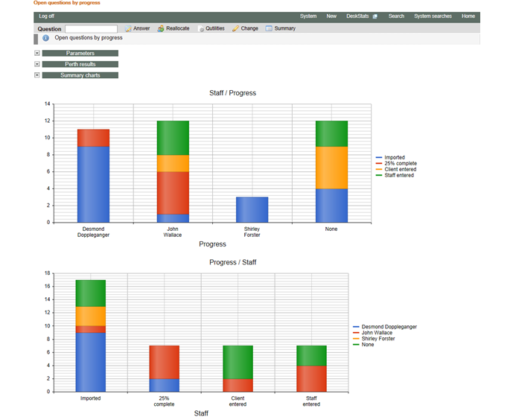Open the Qutilities toolbar item
The height and width of the screenshot is (420, 516).
pos(211,28)
